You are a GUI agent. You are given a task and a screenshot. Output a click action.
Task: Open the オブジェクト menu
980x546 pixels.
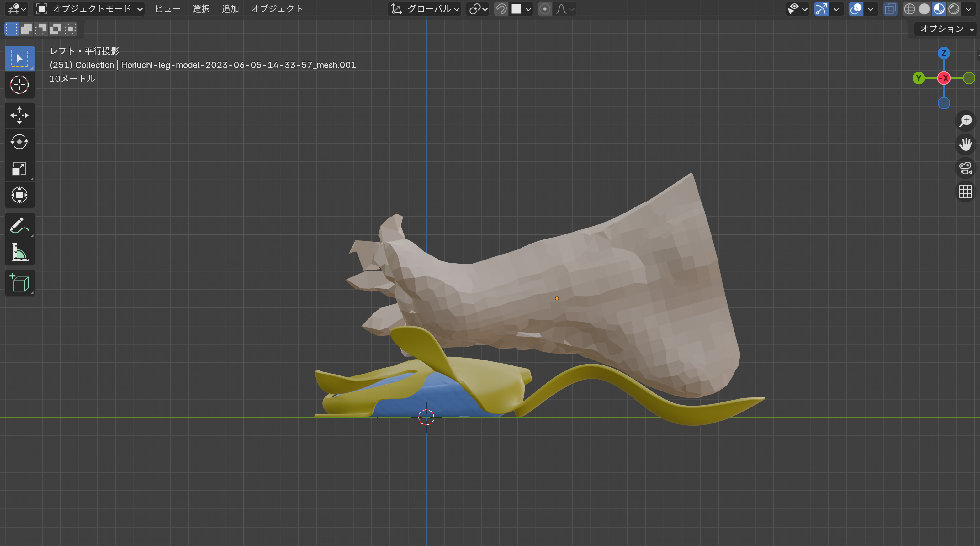(x=277, y=9)
